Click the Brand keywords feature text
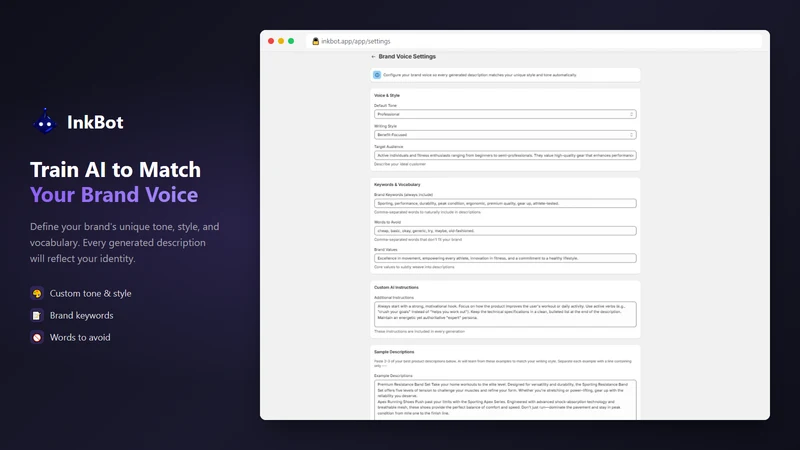Viewport: 800px width, 450px height. click(x=82, y=315)
